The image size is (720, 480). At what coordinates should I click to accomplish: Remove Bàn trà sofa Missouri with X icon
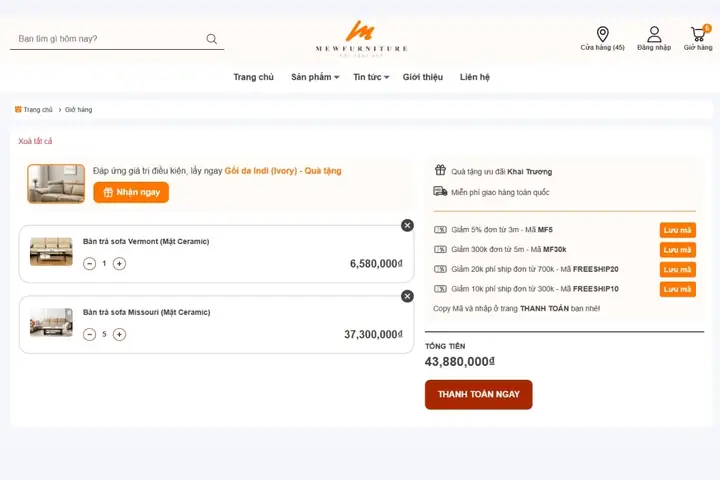click(x=407, y=296)
